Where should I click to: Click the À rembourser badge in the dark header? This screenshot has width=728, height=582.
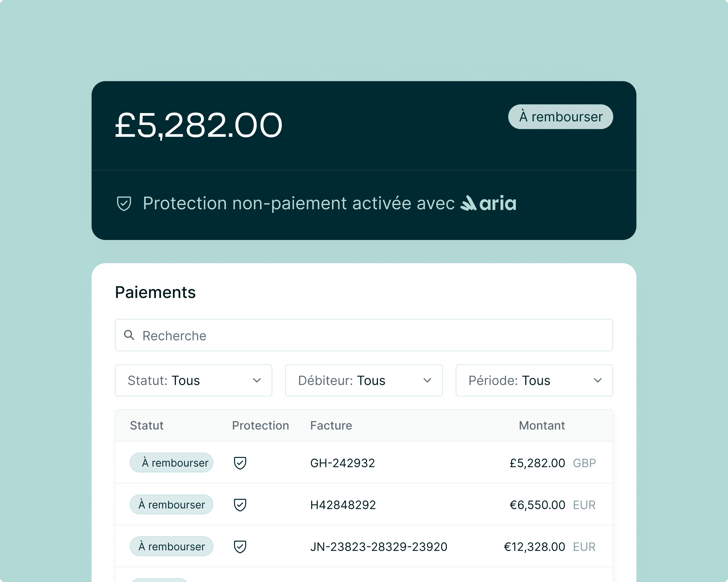560,117
